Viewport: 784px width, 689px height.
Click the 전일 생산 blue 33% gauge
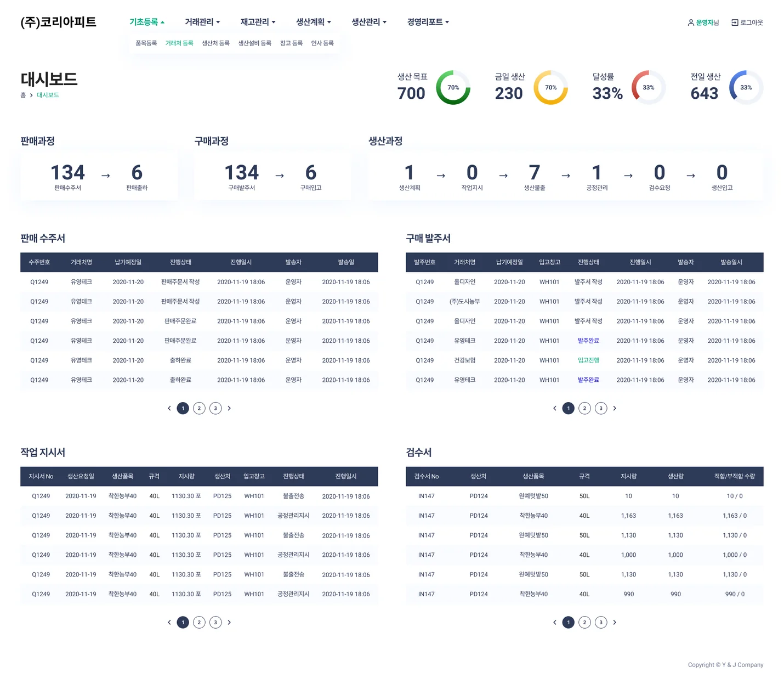point(746,87)
